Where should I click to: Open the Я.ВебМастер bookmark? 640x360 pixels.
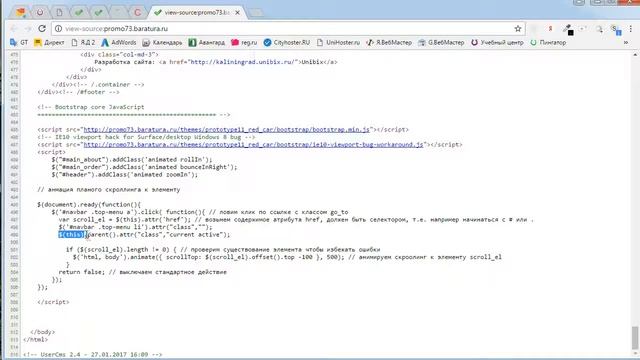[389, 42]
